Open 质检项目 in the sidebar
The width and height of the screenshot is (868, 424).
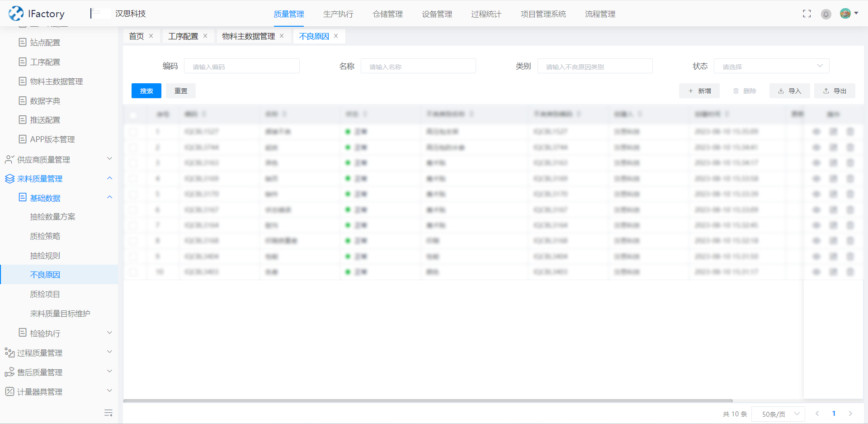[45, 294]
